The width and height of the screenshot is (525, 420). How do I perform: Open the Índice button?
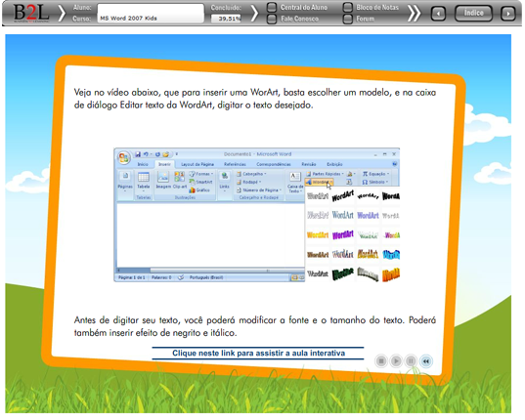[x=473, y=13]
